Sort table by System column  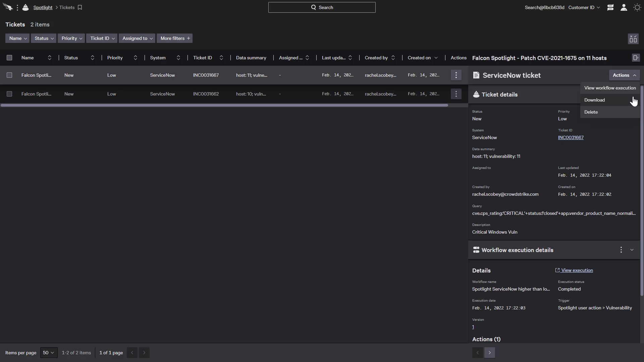point(178,58)
